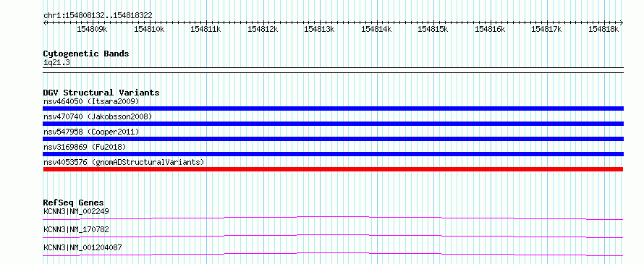Click the magenta line of KCNN3|NM_170782
Viewport: 644px width, 264px height.
(x=333, y=235)
